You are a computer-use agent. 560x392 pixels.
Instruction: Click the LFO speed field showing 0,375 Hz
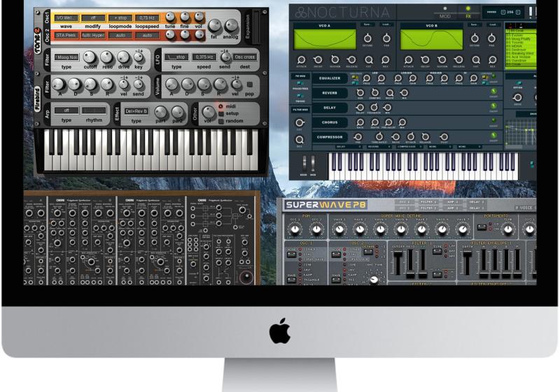[x=204, y=57]
